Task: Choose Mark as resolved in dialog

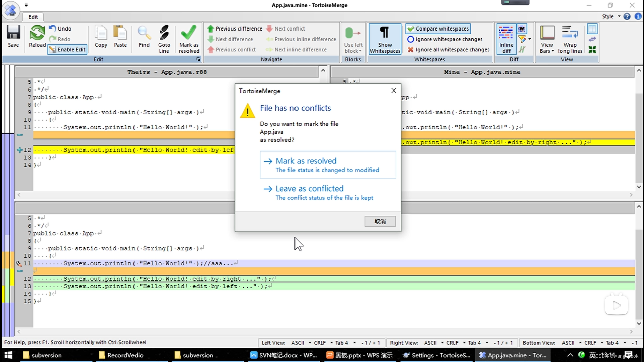Action: click(x=328, y=165)
